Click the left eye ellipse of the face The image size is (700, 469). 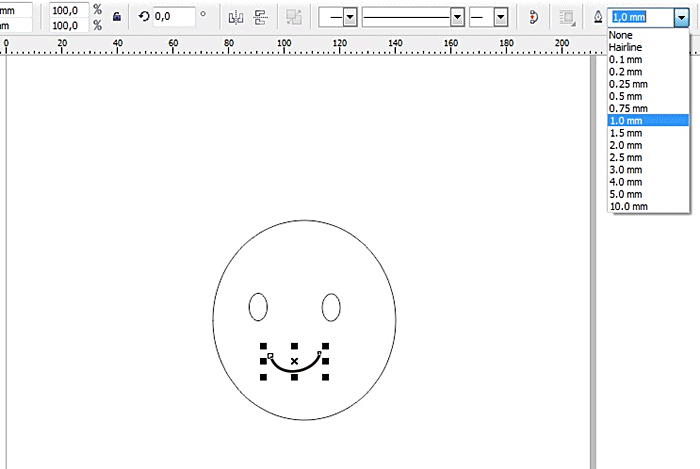coord(258,307)
